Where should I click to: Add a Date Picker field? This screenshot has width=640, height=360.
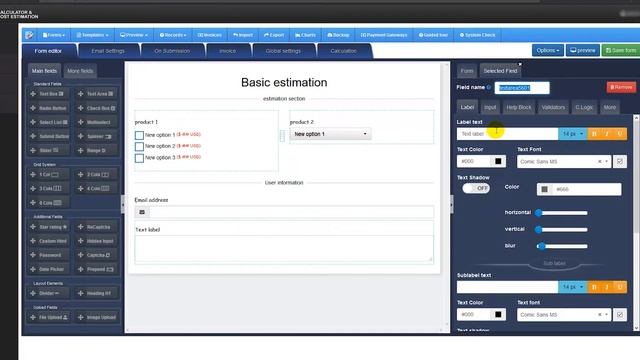click(49, 269)
